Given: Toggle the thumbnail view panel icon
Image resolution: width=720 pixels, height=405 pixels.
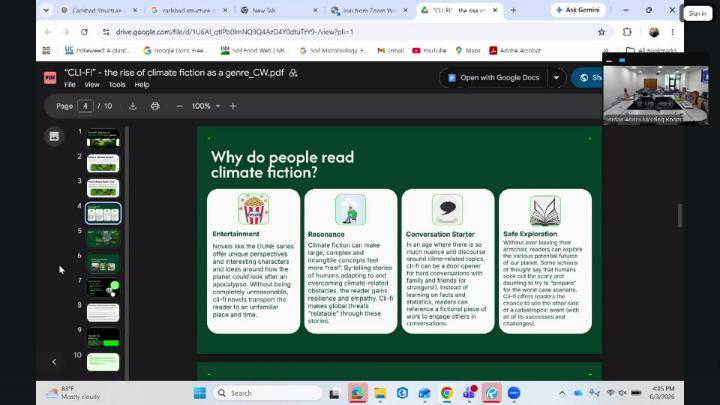Looking at the screenshot, I should point(54,136).
